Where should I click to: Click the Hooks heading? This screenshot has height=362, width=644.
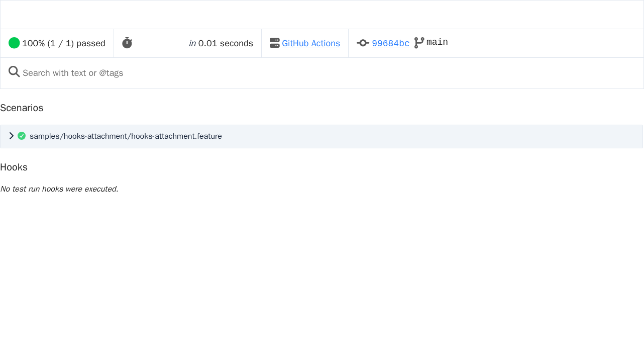pos(14,167)
